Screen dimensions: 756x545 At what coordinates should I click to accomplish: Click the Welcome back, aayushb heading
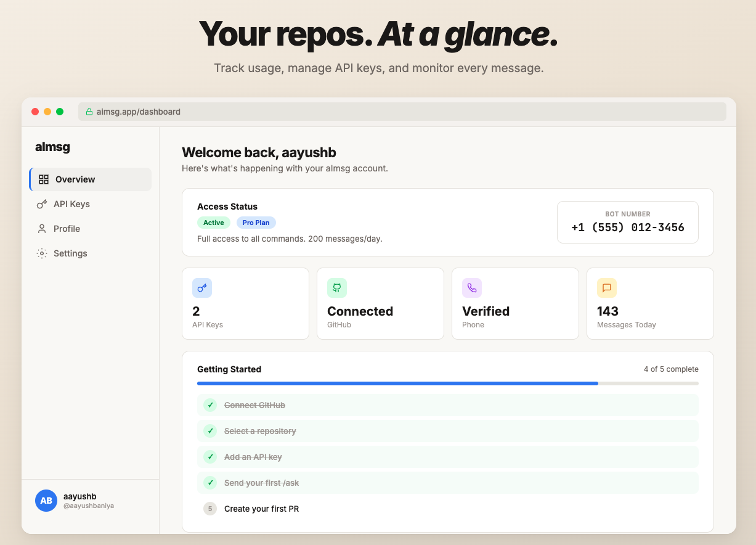[x=259, y=153]
